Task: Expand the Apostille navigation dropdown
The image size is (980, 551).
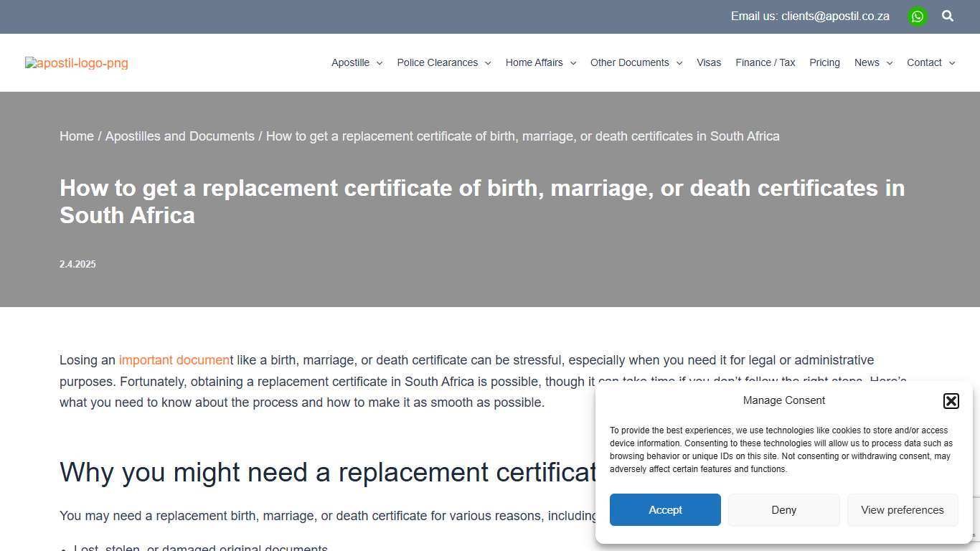Action: [357, 62]
